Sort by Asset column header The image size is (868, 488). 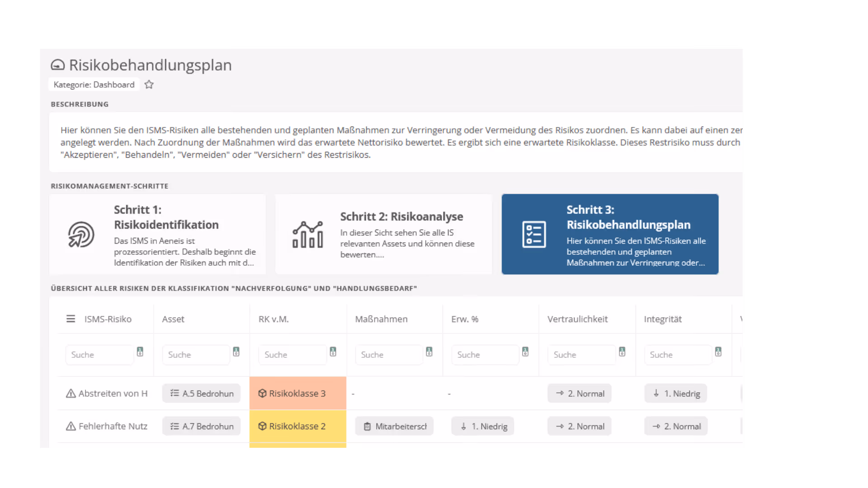173,319
